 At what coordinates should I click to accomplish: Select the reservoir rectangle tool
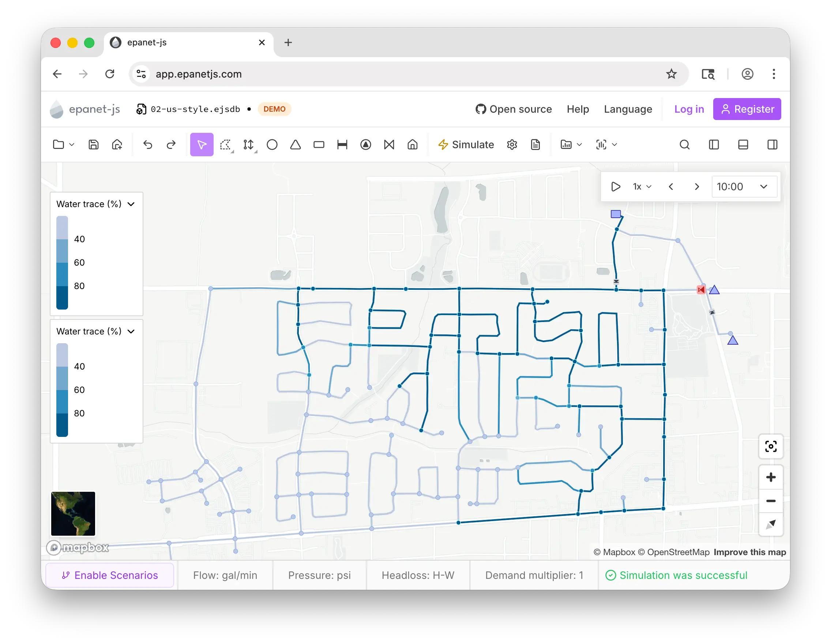coord(319,145)
